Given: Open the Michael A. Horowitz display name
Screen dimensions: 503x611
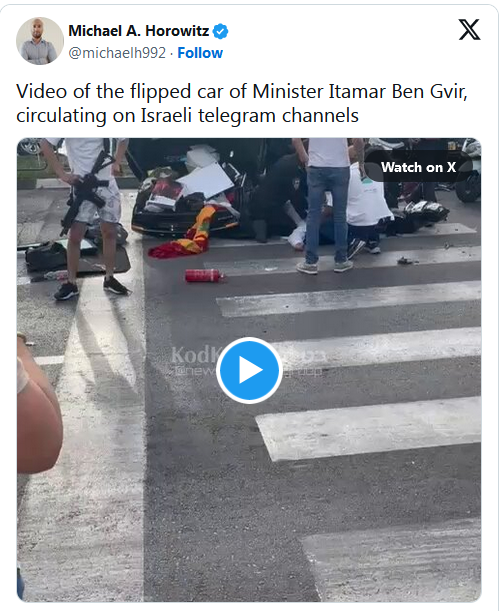Looking at the screenshot, I should tap(139, 31).
